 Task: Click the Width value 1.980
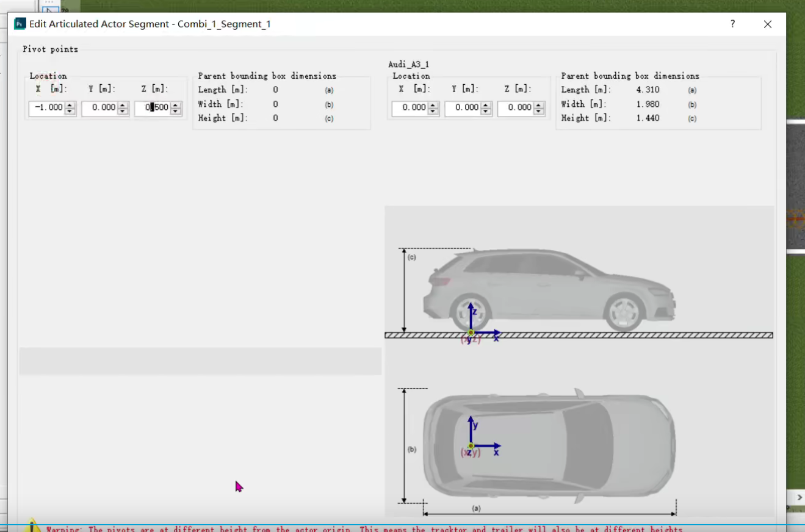pyautogui.click(x=648, y=104)
